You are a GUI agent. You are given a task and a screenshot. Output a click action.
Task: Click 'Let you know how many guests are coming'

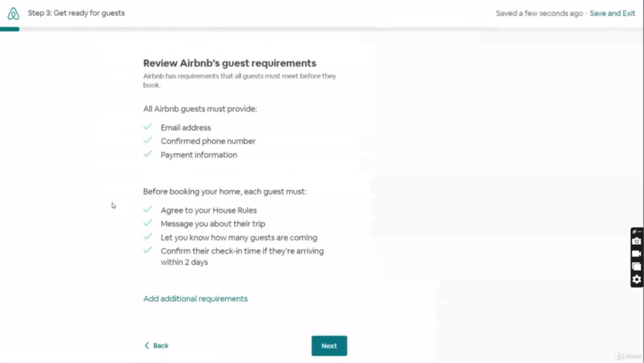coord(239,238)
